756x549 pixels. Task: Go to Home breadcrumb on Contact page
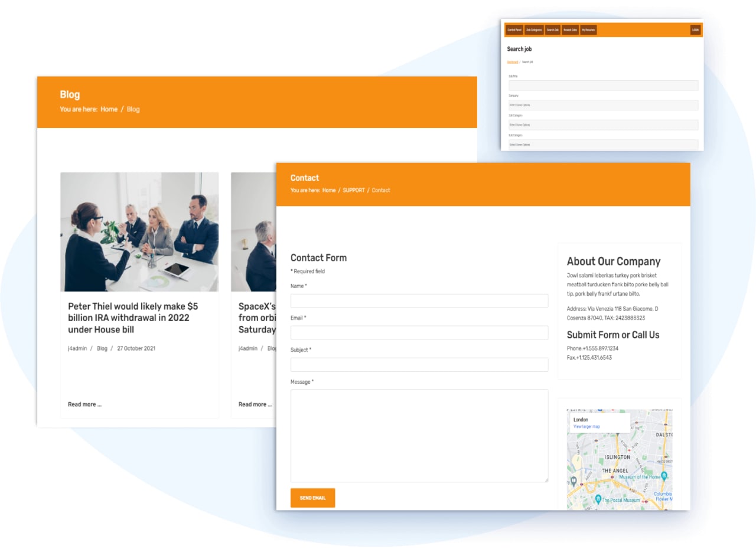(329, 190)
